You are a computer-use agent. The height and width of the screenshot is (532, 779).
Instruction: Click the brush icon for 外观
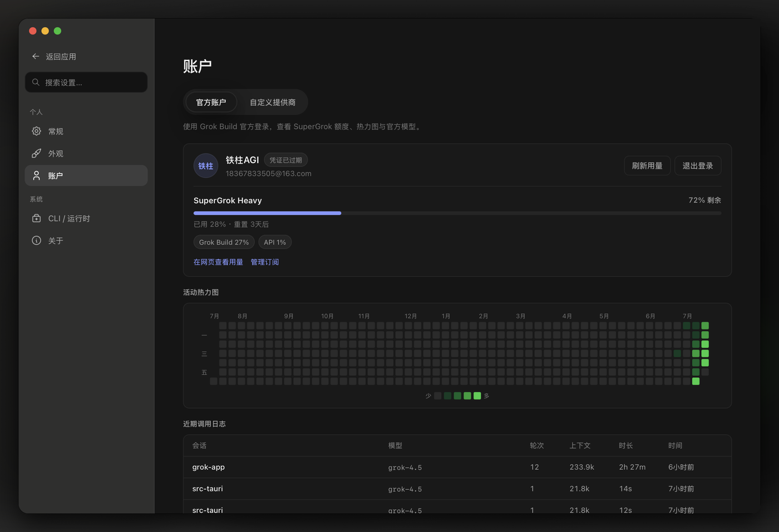(x=36, y=154)
